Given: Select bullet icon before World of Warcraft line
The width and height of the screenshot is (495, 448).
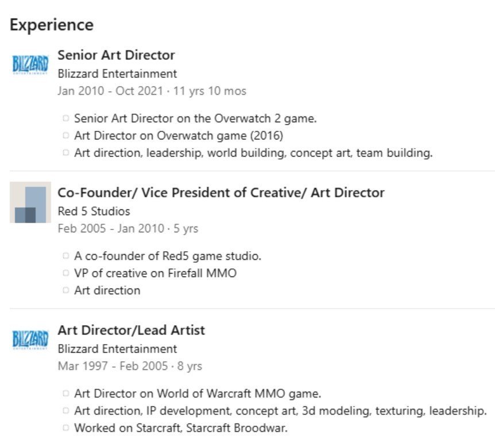Looking at the screenshot, I should (65, 394).
